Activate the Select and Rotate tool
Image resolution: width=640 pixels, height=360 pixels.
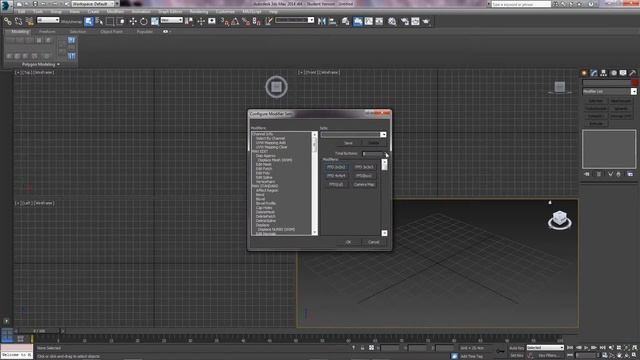(144, 21)
